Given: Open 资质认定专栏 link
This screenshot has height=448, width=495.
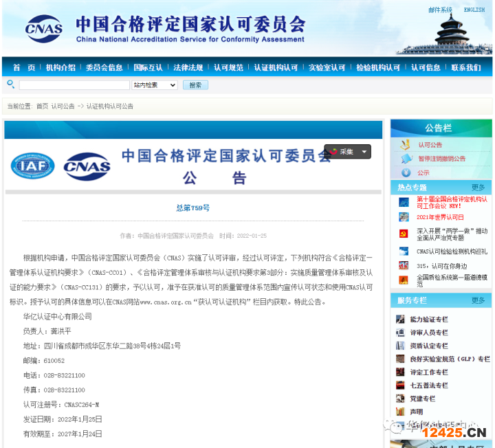Looking at the screenshot, I should 429,346.
